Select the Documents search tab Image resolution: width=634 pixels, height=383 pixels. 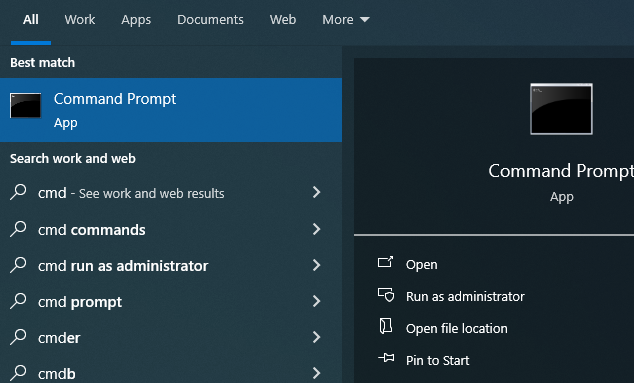[210, 20]
